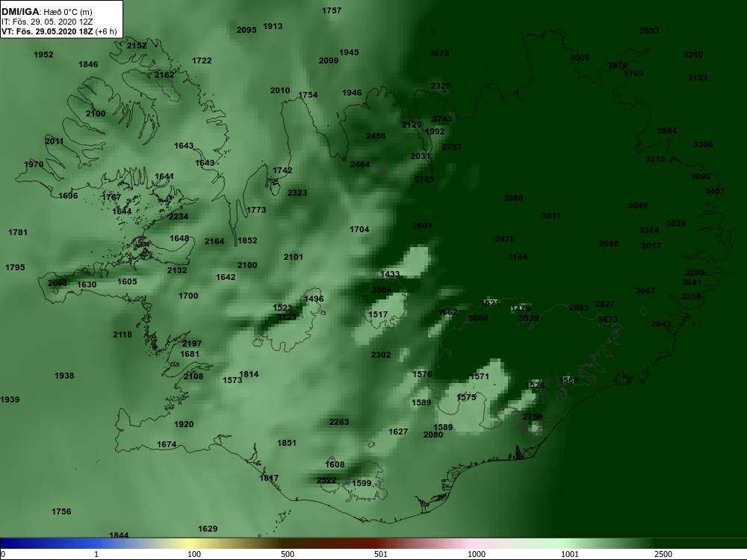Click the blue section of the colour scale
The height and width of the screenshot is (560, 747).
tap(48, 544)
